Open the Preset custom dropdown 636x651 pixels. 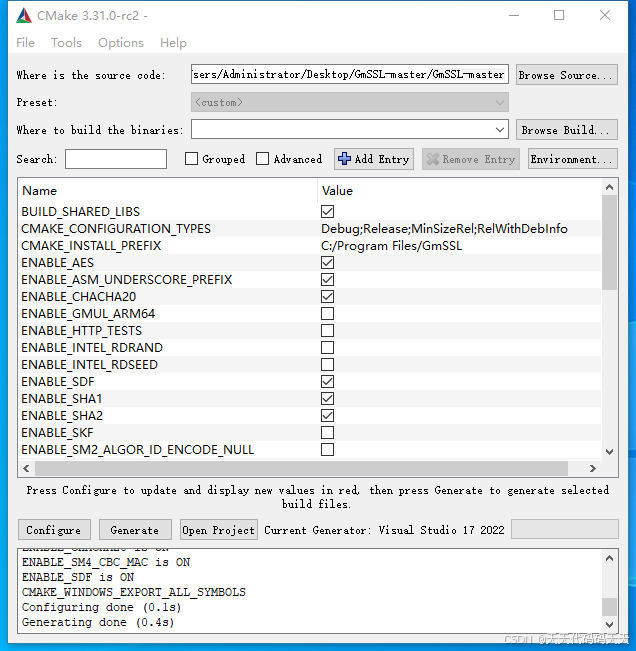[x=350, y=102]
